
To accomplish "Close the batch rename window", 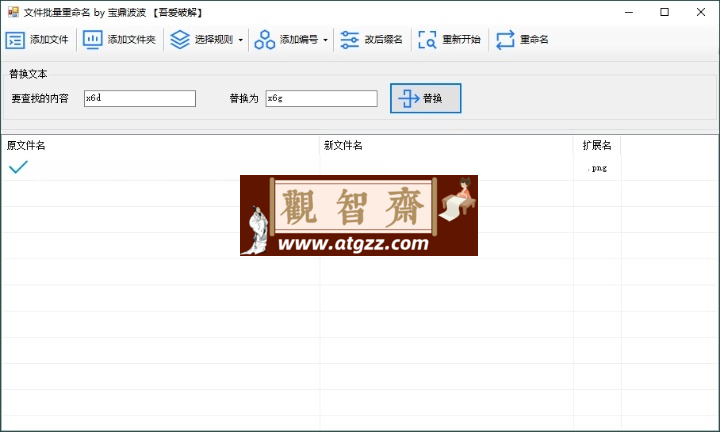I will 701,12.
